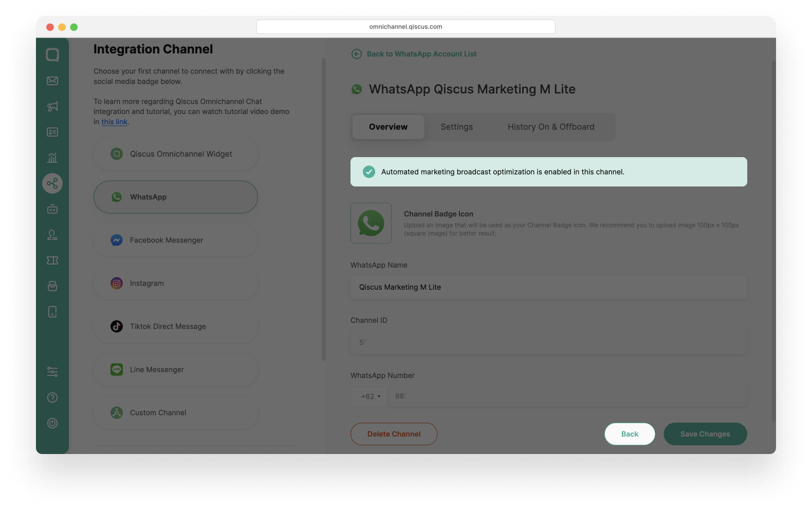
Task: Click the Tiktok logo icon
Action: (117, 326)
